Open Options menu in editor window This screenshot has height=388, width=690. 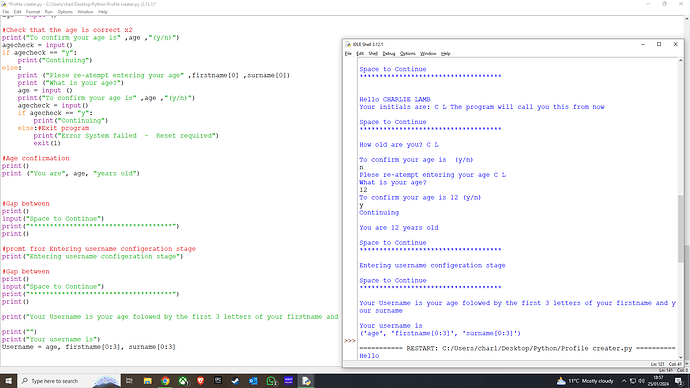pyautogui.click(x=65, y=12)
